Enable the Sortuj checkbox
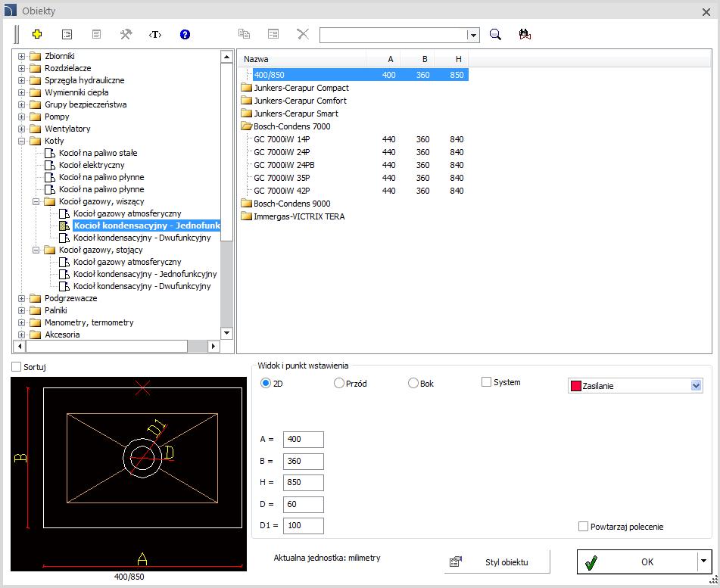The height and width of the screenshot is (588, 720). click(17, 367)
